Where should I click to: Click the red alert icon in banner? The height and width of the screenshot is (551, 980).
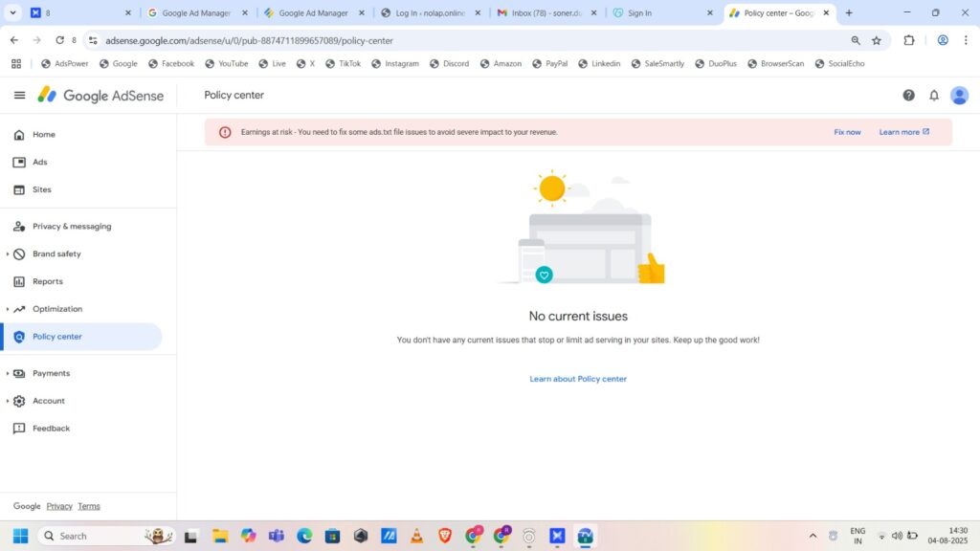pyautogui.click(x=225, y=132)
